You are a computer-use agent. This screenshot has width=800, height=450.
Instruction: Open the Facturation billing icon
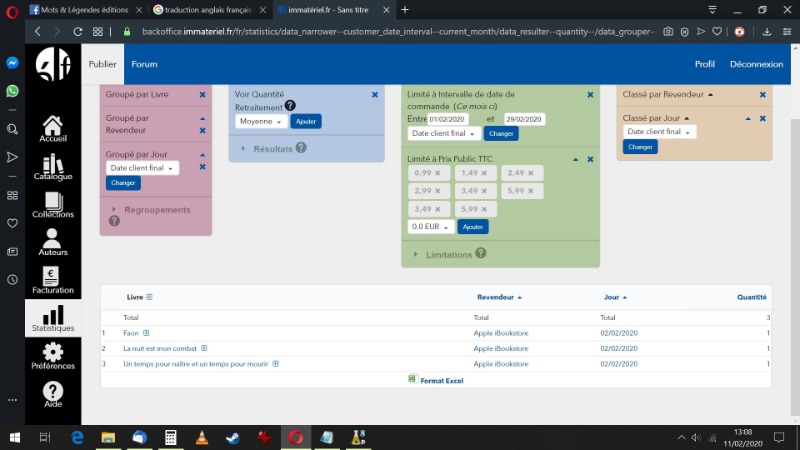tap(53, 280)
